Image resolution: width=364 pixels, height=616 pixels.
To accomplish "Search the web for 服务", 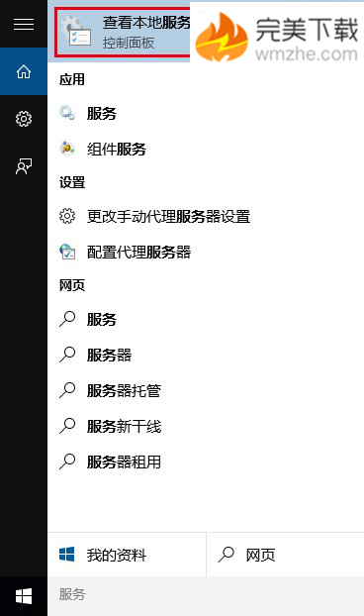I will click(x=206, y=319).
